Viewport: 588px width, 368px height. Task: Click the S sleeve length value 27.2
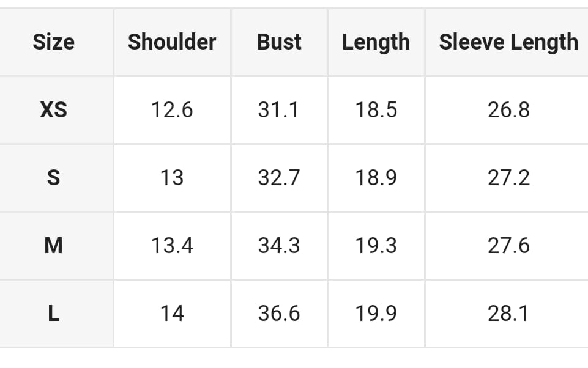[508, 178]
